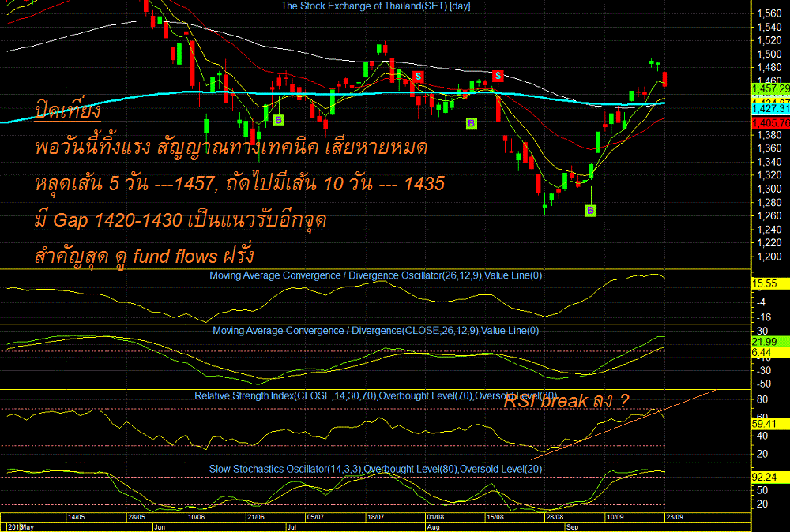This screenshot has height=532, width=790.
Task: Click the 1,500 price axis label
Action: 771,54
